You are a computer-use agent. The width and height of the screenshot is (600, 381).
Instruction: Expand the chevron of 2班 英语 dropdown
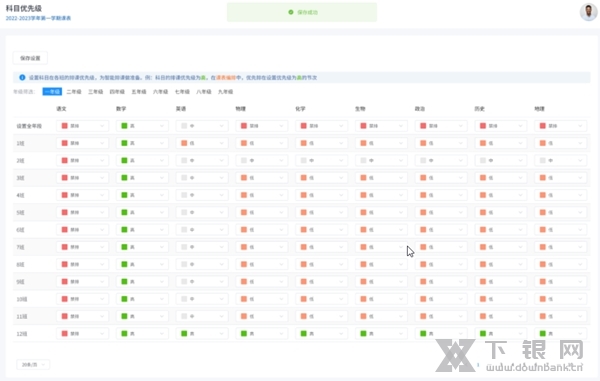222,161
